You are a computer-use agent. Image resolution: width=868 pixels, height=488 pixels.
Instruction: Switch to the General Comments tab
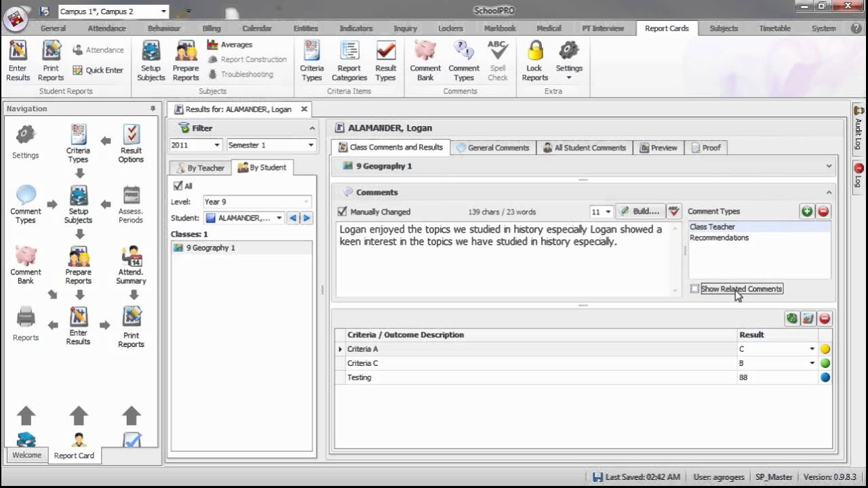493,148
